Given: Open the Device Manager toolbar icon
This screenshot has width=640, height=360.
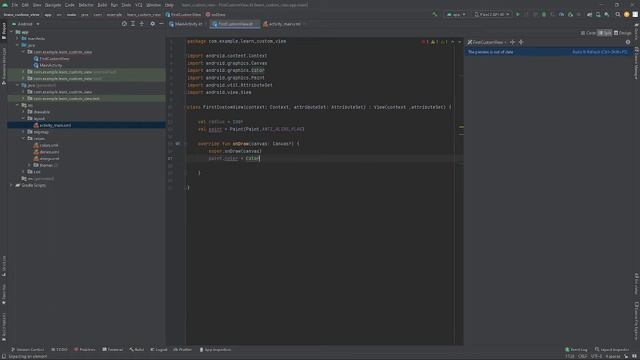Looking at the screenshot, I should tap(598, 14).
